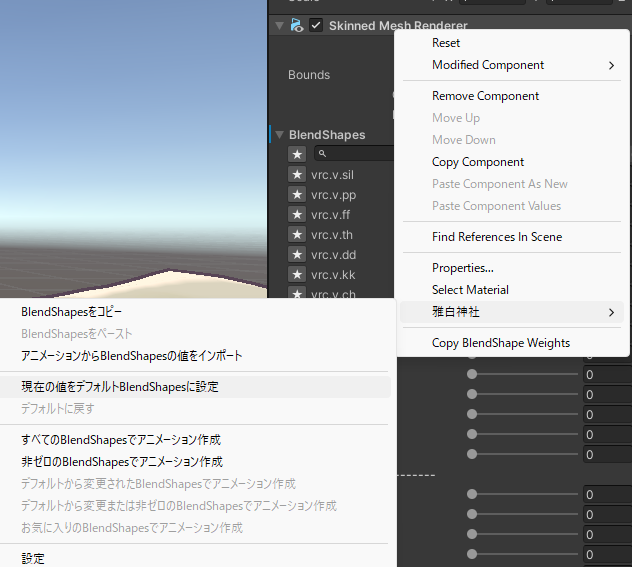This screenshot has width=632, height=567.
Task: Click BlendShapesをコピー in the submenu
Action: [x=72, y=312]
